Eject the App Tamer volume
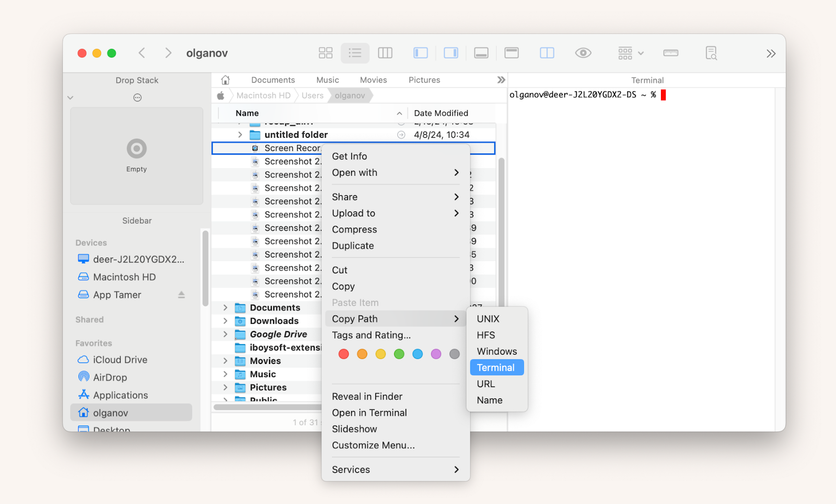 [181, 295]
